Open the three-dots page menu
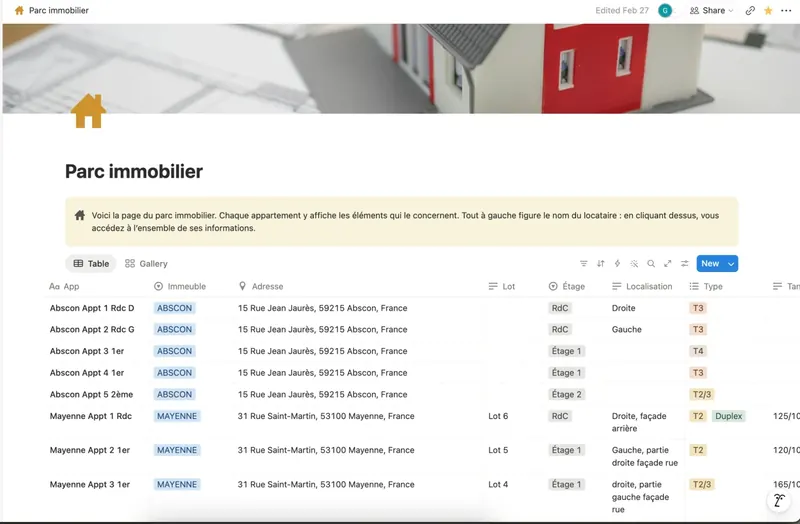Screen dimensions: 800x524 786,10
